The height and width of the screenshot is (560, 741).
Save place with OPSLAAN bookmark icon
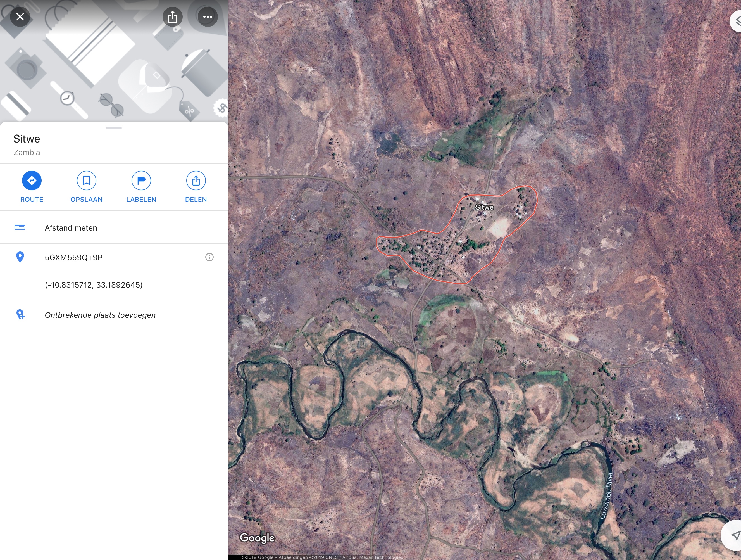86,181
